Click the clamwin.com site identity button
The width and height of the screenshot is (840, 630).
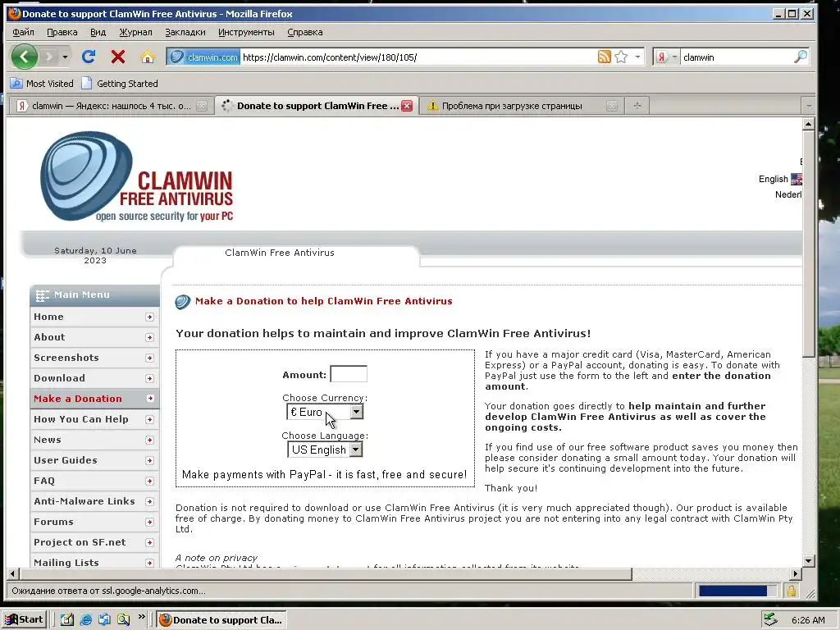pyautogui.click(x=203, y=57)
